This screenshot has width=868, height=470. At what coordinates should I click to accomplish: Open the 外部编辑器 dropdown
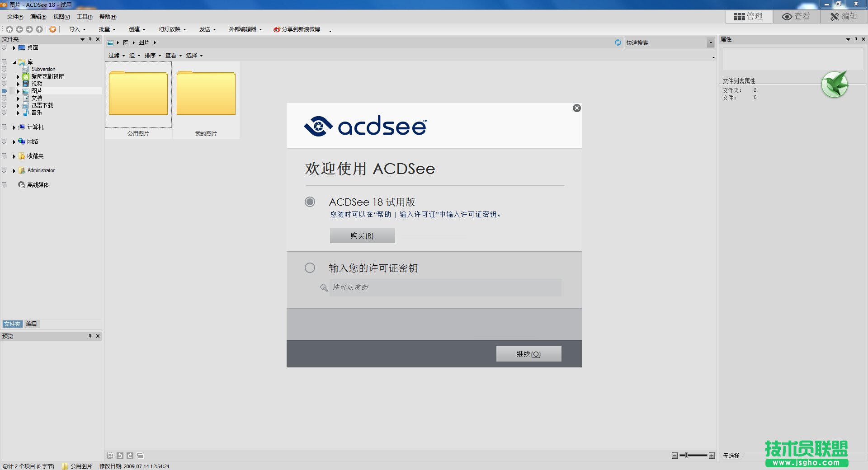click(x=245, y=29)
